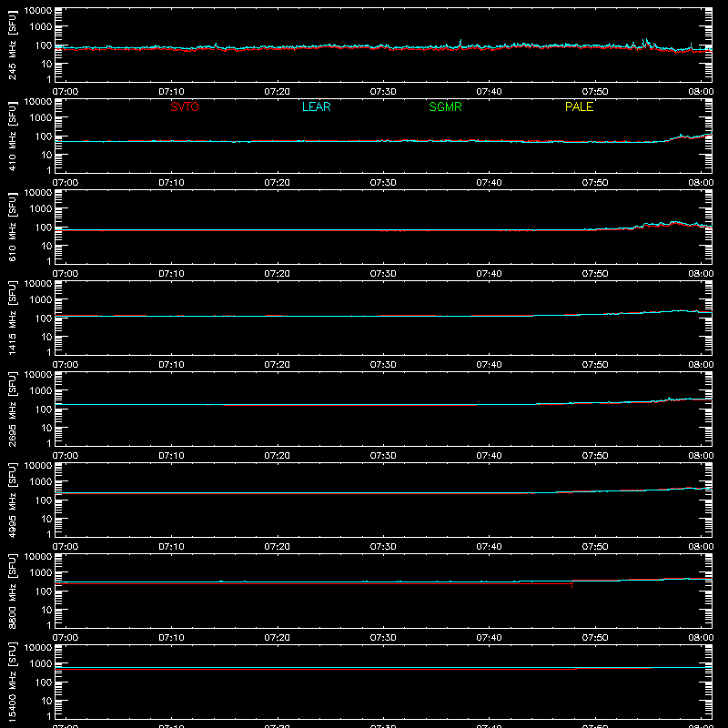Click 07:40 tick label of 1415 MHz plot
This screenshot has width=728, height=728.
pyautogui.click(x=489, y=365)
